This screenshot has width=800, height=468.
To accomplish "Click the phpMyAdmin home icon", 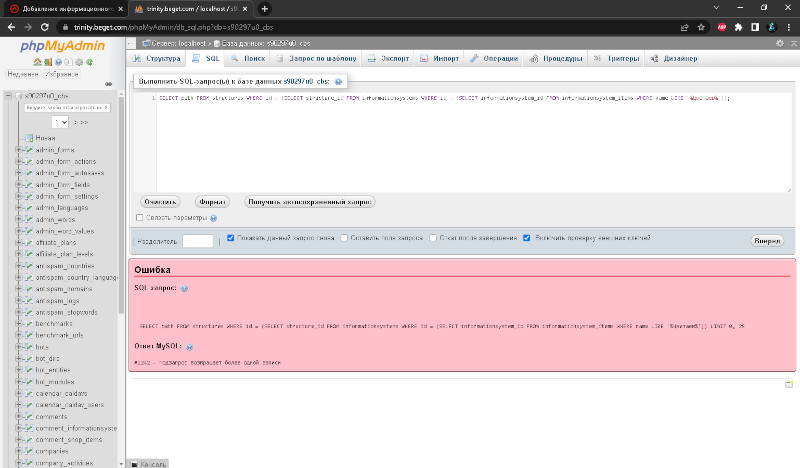I will [37, 62].
